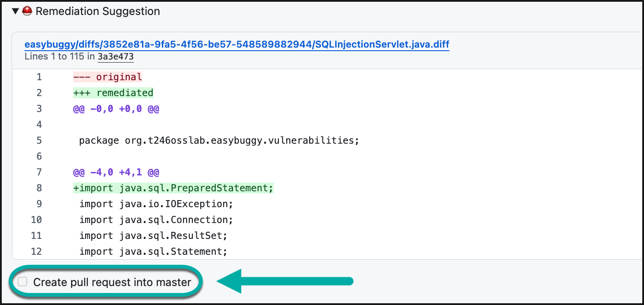Click the '@@ -4,0 +4,1 @@' hunk header
The height and width of the screenshot is (305, 644).
[x=116, y=172]
